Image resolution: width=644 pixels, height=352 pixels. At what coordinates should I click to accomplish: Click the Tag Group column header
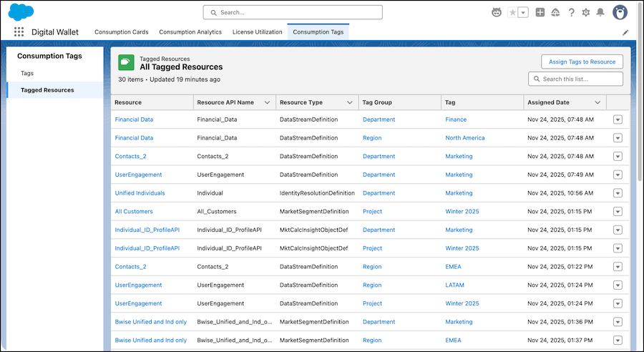(399, 102)
